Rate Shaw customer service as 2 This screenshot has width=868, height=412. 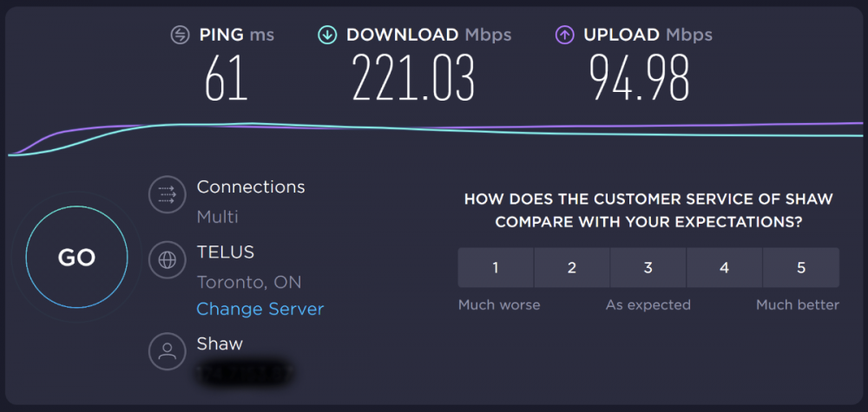[572, 267]
